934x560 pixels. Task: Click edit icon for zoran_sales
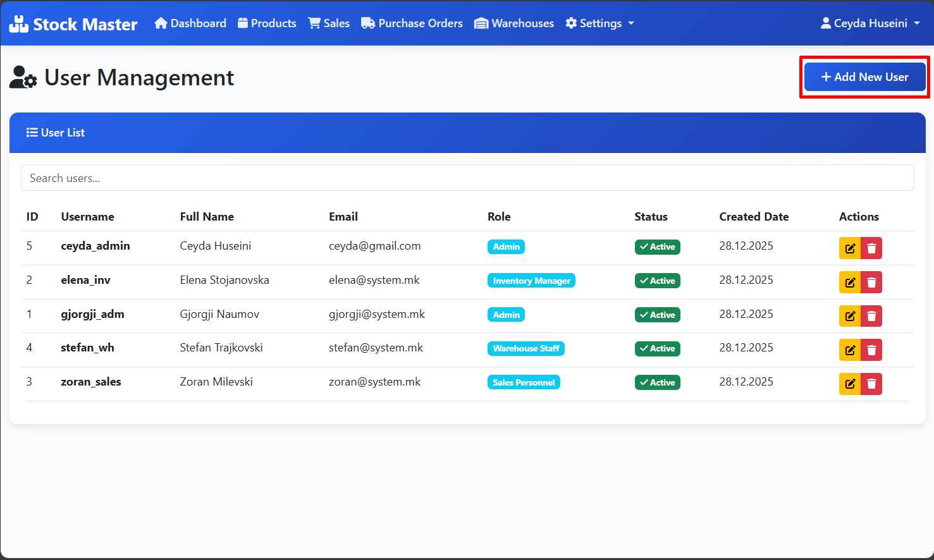(850, 384)
